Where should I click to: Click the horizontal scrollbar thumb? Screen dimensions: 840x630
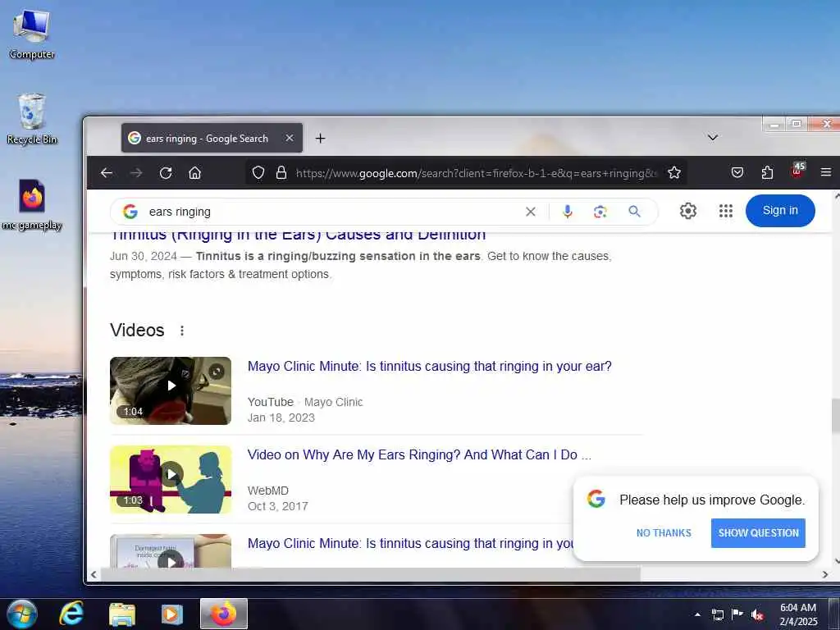click(370, 575)
